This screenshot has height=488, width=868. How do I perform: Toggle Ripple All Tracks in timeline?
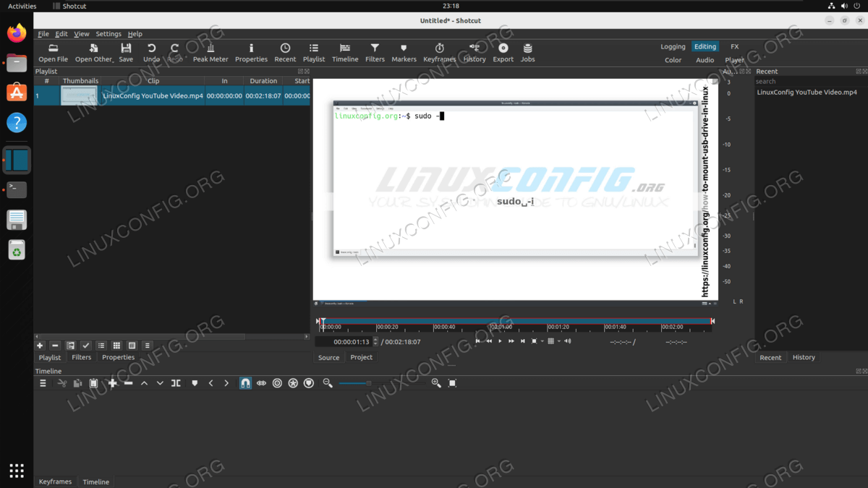click(x=293, y=383)
